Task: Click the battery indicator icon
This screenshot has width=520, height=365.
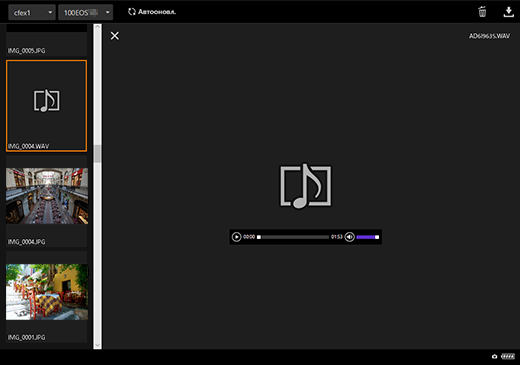Action: click(x=508, y=356)
